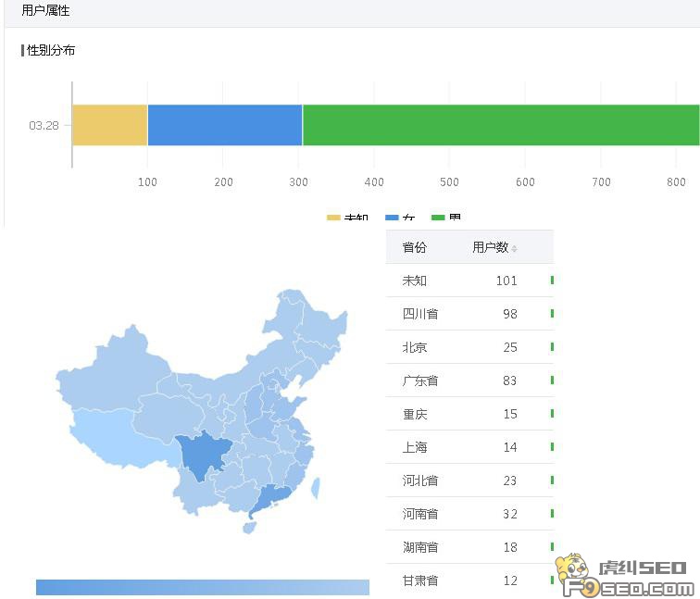The width and height of the screenshot is (700, 599).
Task: Click the 四川省 table row
Action: [x=469, y=314]
